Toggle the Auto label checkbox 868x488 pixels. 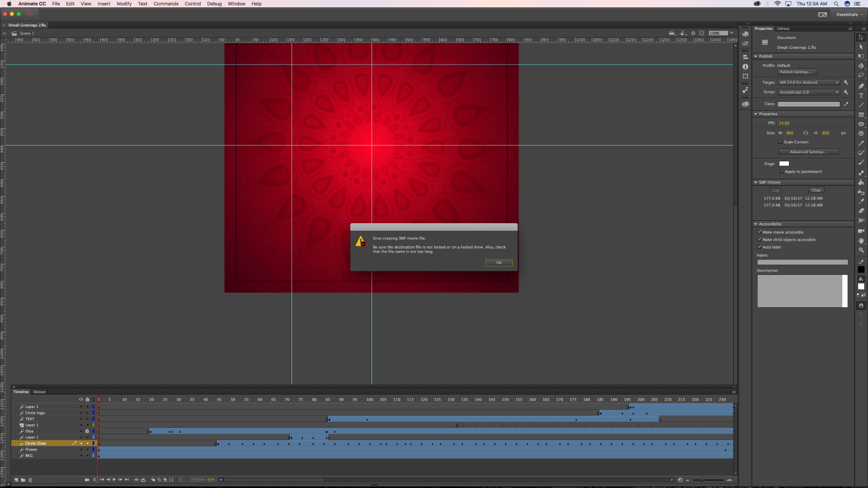tap(759, 247)
